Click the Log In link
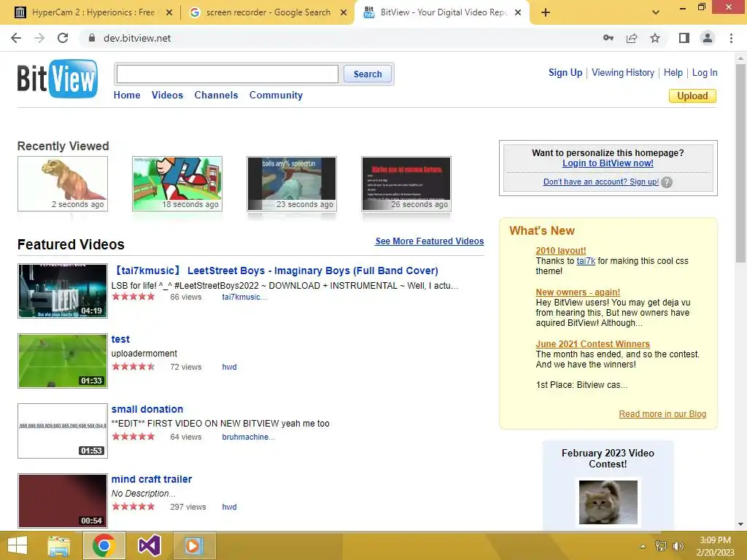 tap(705, 72)
